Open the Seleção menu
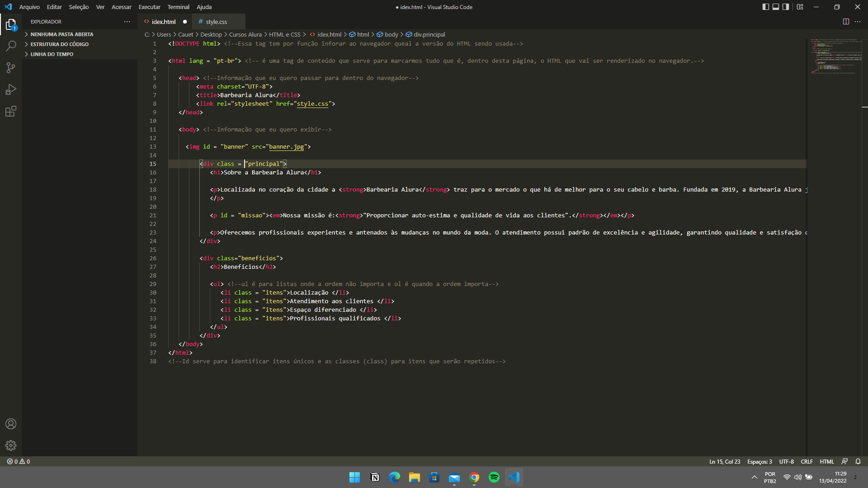The height and width of the screenshot is (488, 868). pos(79,7)
